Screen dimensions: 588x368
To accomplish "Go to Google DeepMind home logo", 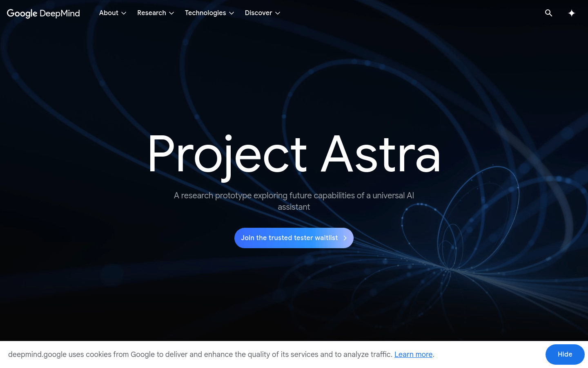I will coord(43,13).
